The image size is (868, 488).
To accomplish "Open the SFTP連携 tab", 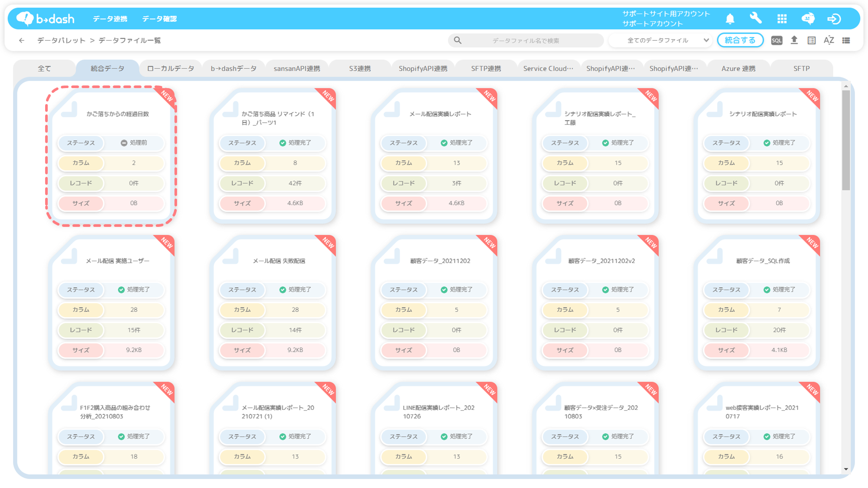I will 486,69.
